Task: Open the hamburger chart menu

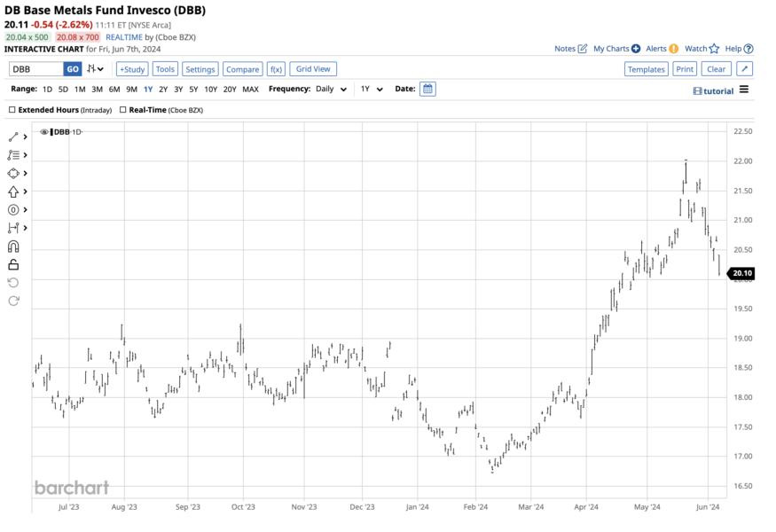Action: click(x=744, y=90)
